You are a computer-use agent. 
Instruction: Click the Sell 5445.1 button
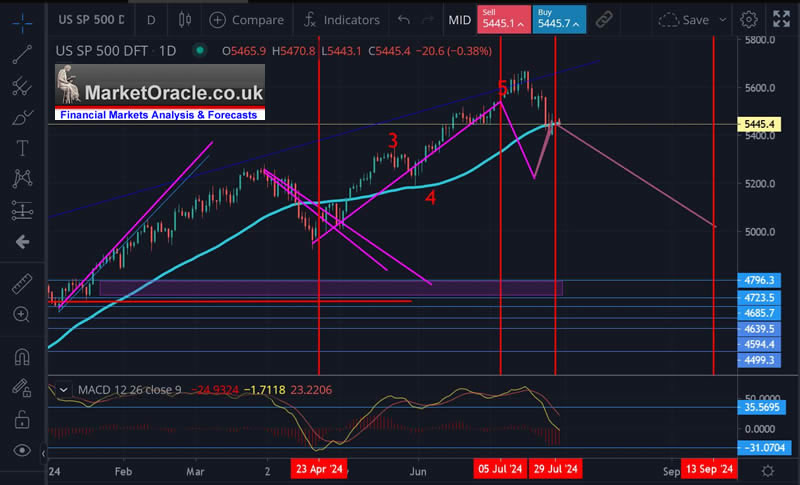pos(504,20)
